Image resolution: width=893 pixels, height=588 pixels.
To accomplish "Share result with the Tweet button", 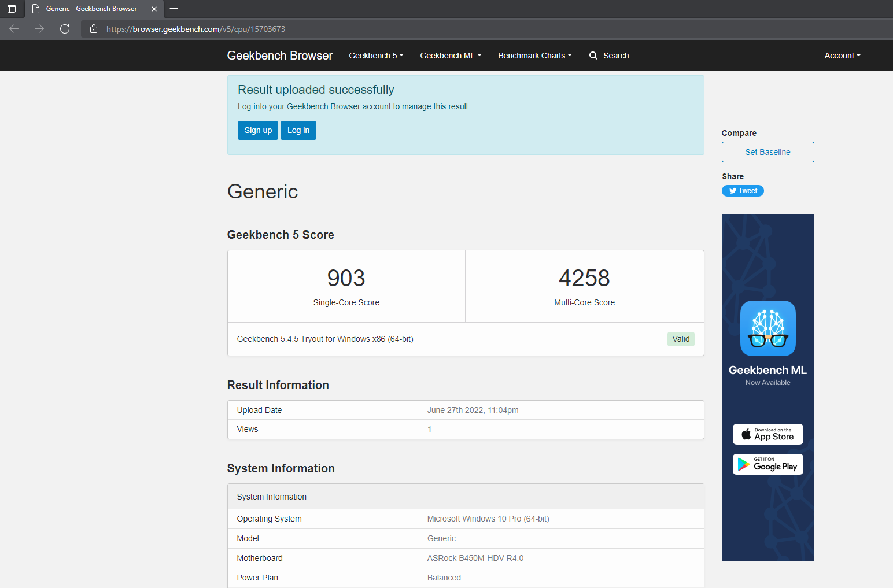I will point(743,191).
